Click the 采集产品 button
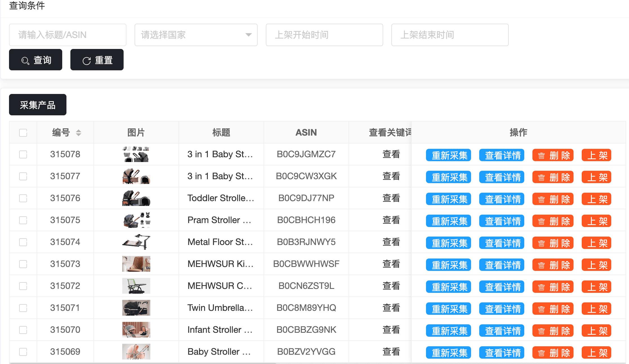 click(38, 105)
